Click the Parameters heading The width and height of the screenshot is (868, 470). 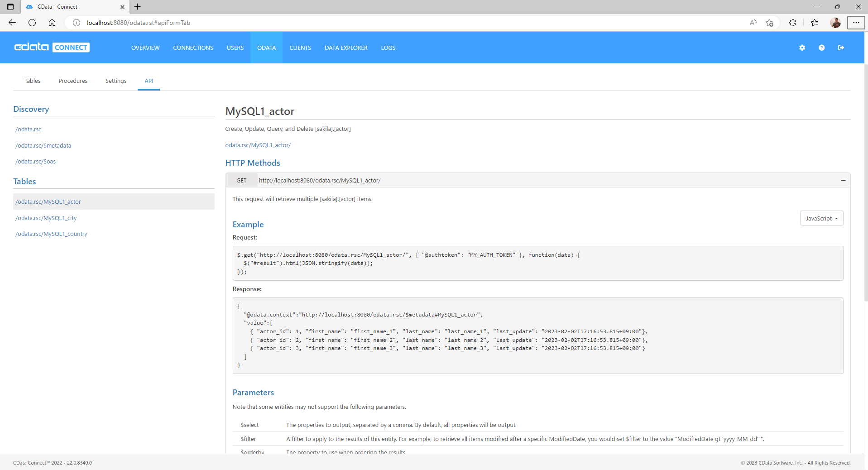point(253,393)
